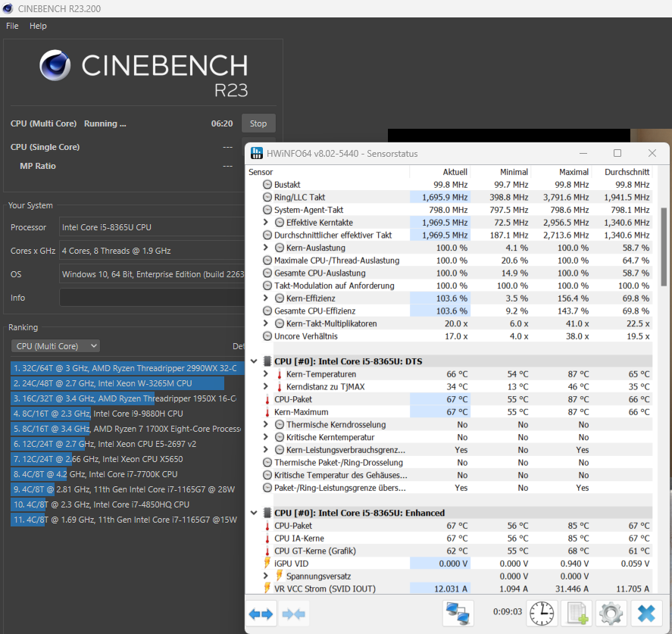Viewport: 672px width, 634px height.
Task: Click the Processor field Intel Core i5-8365U
Action: [x=152, y=227]
